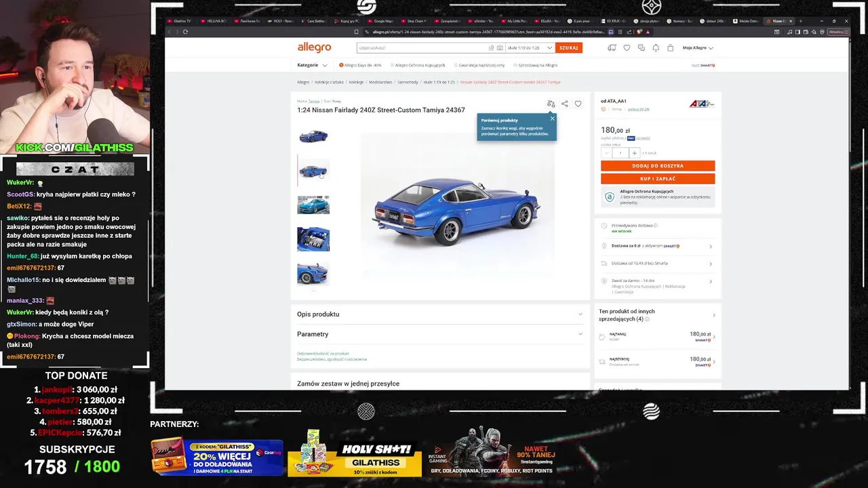Click the 'Odpowiedzialność za produkt' link
The image size is (868, 488).
323,354
